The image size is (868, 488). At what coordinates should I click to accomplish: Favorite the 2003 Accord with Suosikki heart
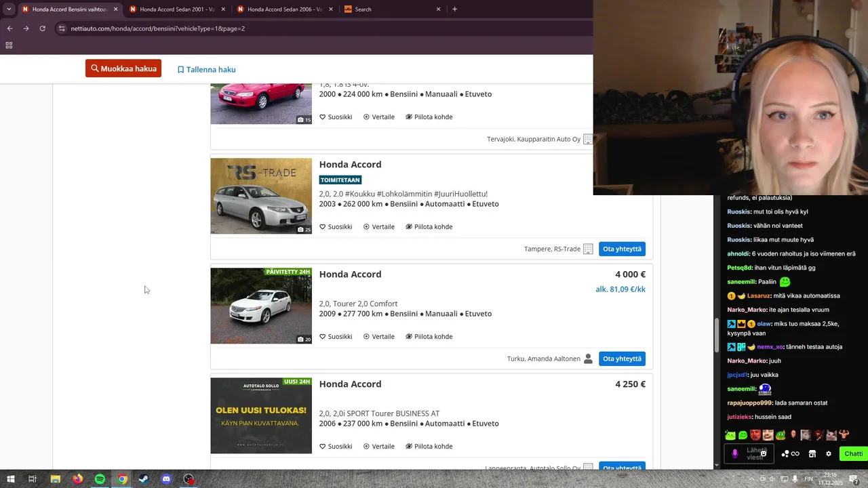click(x=336, y=226)
